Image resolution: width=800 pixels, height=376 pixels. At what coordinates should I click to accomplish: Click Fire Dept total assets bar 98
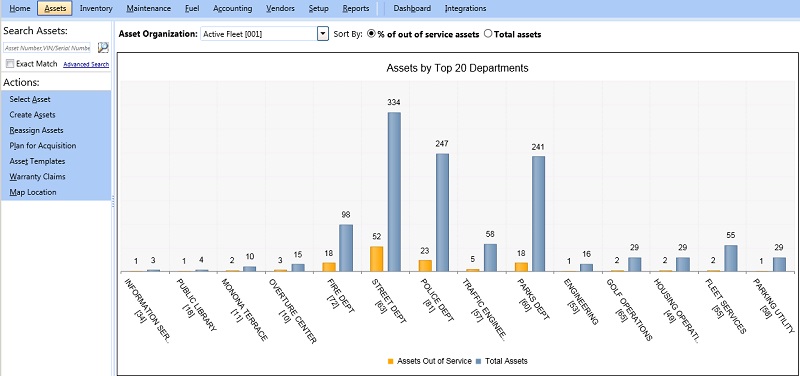click(x=346, y=248)
